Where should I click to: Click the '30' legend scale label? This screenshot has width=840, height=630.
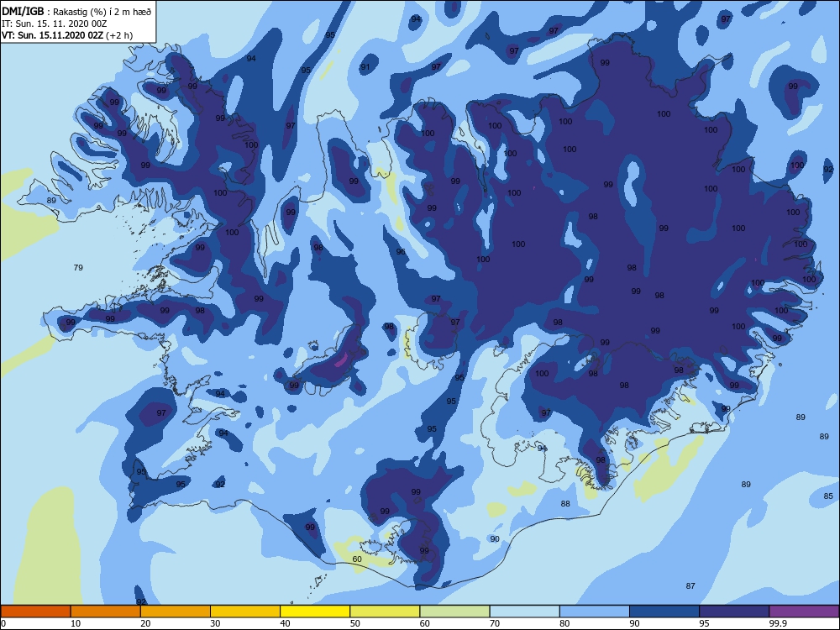[x=215, y=623]
